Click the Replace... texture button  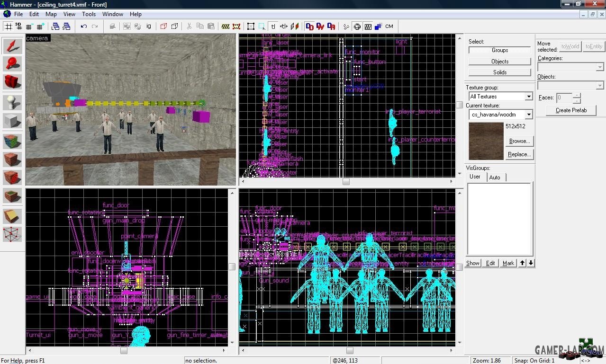(x=519, y=154)
